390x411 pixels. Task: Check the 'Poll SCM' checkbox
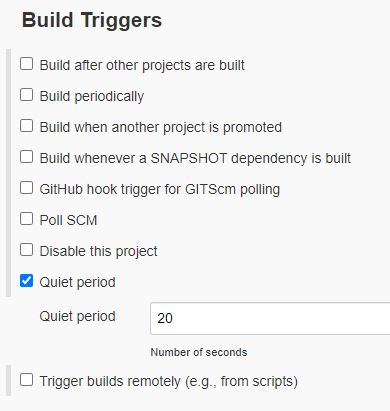pos(26,219)
